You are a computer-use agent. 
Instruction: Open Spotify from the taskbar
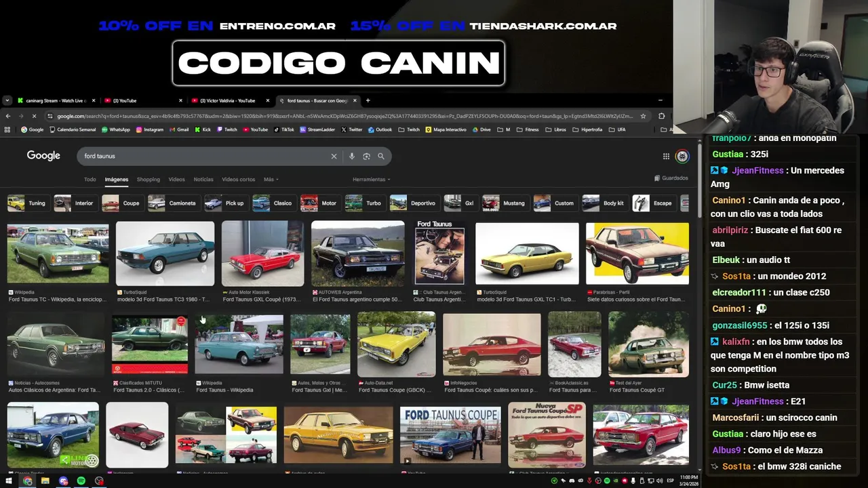81,481
